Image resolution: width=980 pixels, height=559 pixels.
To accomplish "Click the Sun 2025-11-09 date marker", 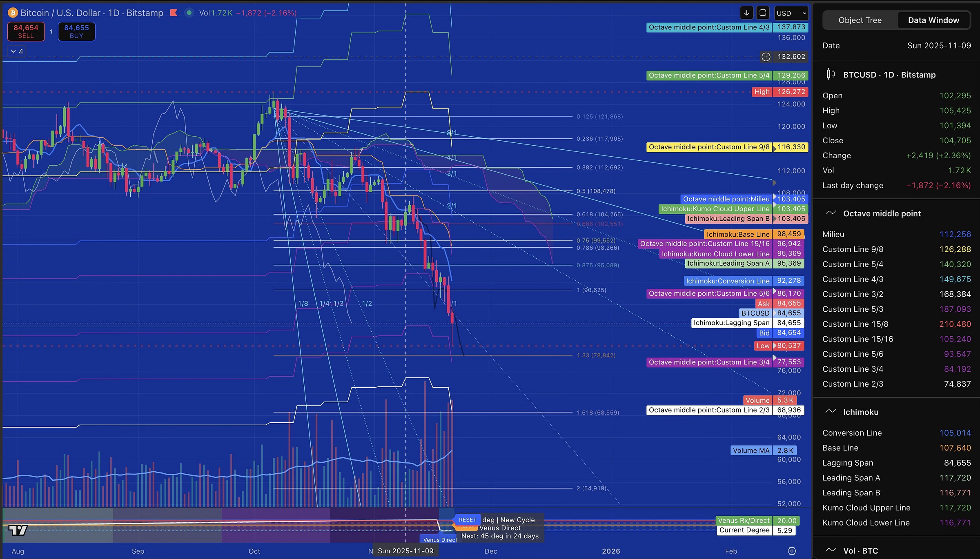I will [405, 551].
